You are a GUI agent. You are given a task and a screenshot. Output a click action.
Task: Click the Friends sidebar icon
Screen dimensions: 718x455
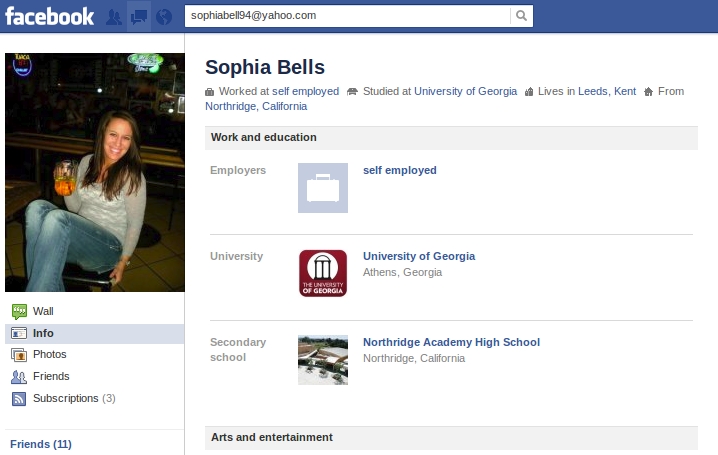pyautogui.click(x=19, y=377)
